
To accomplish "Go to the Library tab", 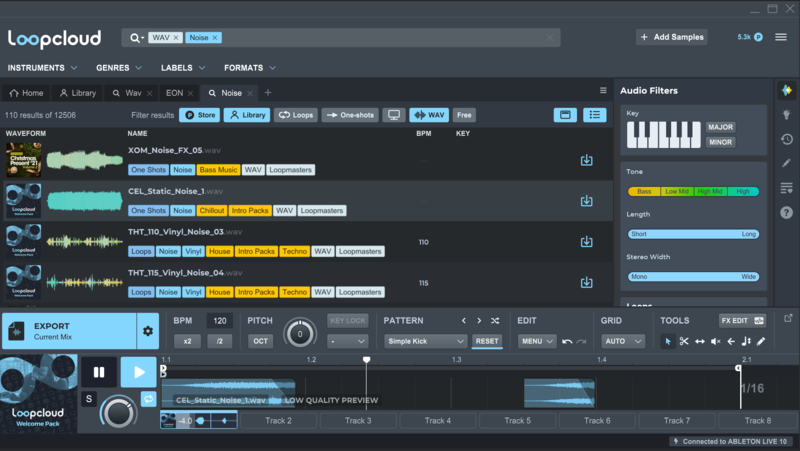I will click(78, 92).
